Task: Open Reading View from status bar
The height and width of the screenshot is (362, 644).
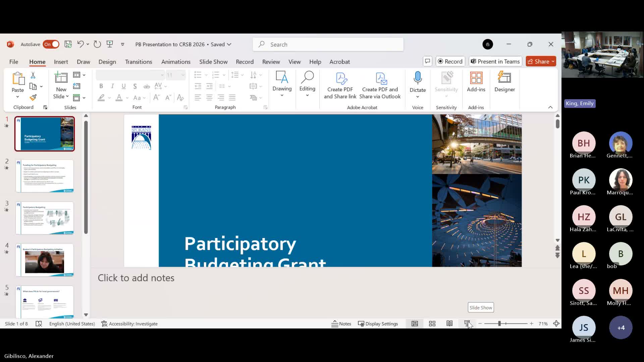Action: pos(449,323)
